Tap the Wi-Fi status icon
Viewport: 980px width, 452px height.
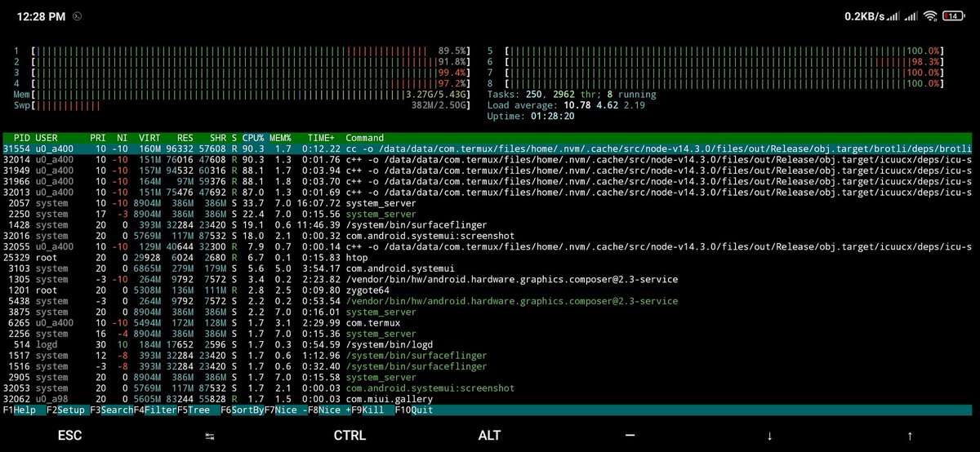[x=932, y=16]
